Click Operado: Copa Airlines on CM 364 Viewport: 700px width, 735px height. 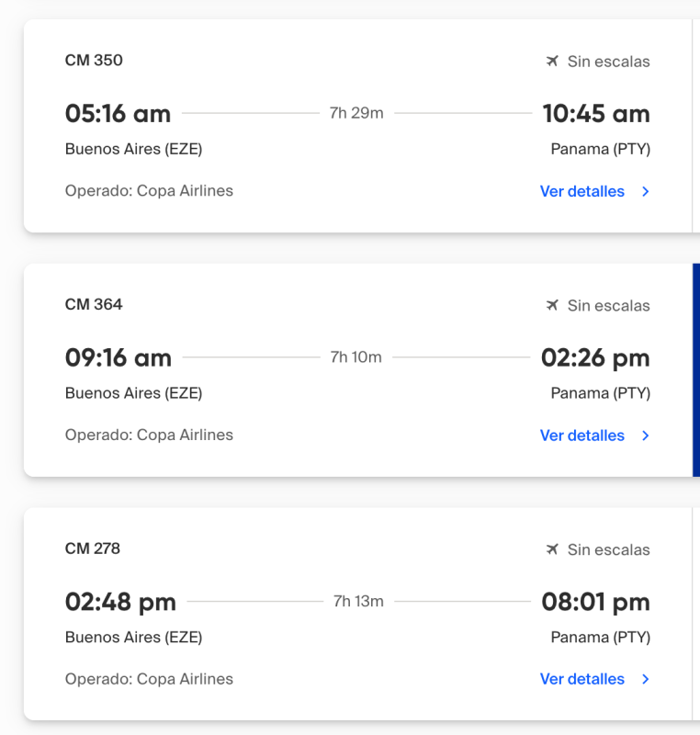(x=149, y=435)
